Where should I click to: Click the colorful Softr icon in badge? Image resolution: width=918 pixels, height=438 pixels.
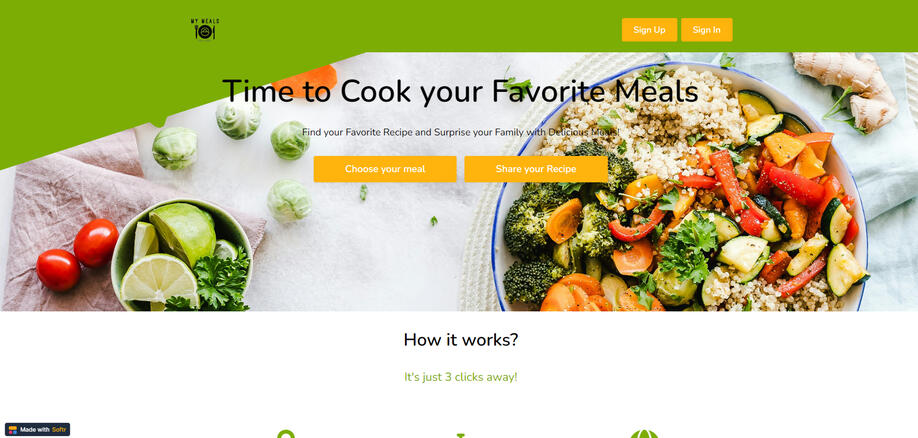[x=13, y=430]
